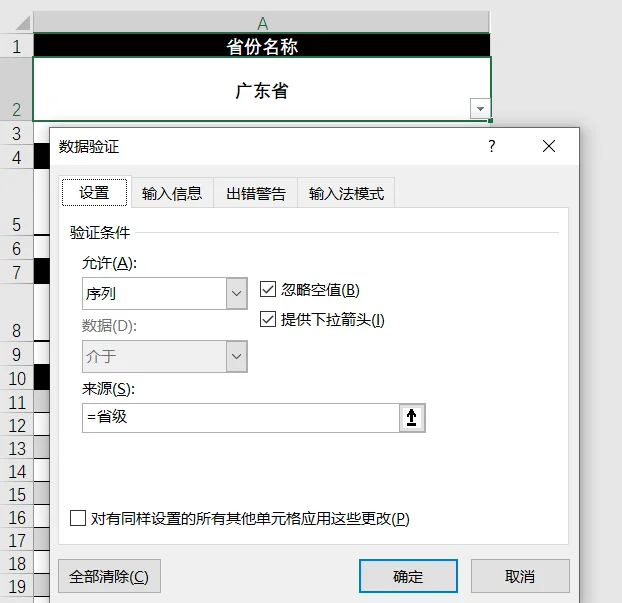The height and width of the screenshot is (603, 622).
Task: Expand the 数据 combo box showing 介于
Action: (165, 356)
